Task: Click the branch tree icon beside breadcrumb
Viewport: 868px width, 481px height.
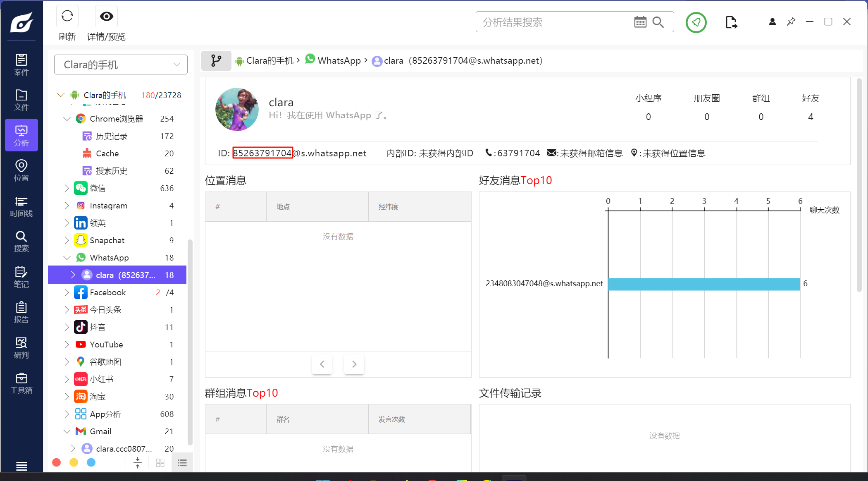Action: (216, 61)
